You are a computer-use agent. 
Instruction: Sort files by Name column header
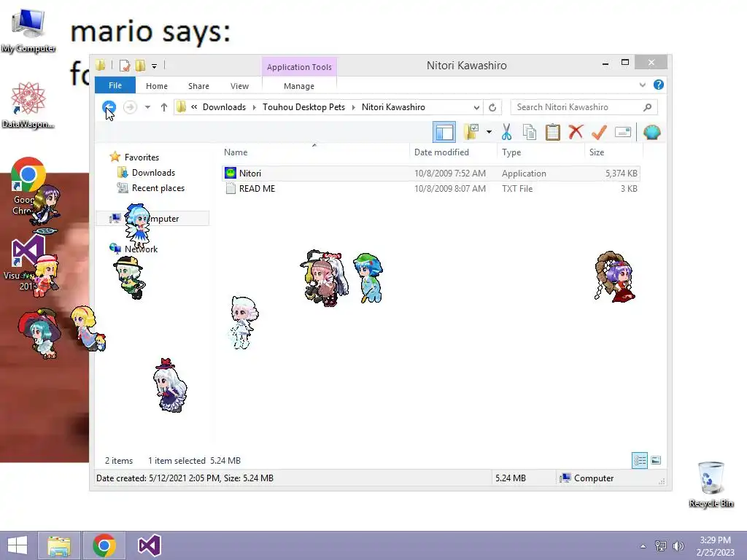314,152
